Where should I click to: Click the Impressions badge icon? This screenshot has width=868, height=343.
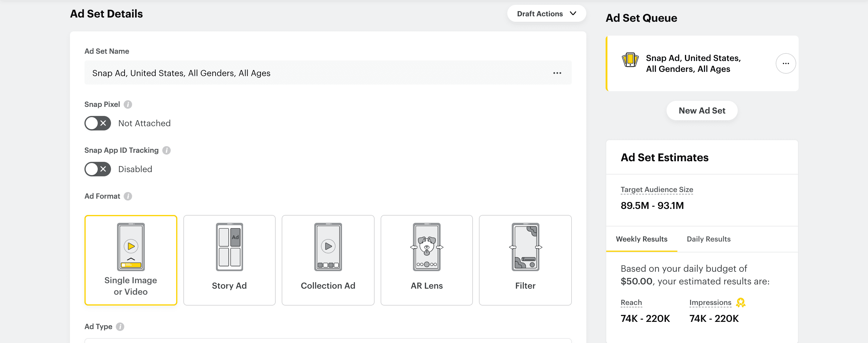pos(740,303)
